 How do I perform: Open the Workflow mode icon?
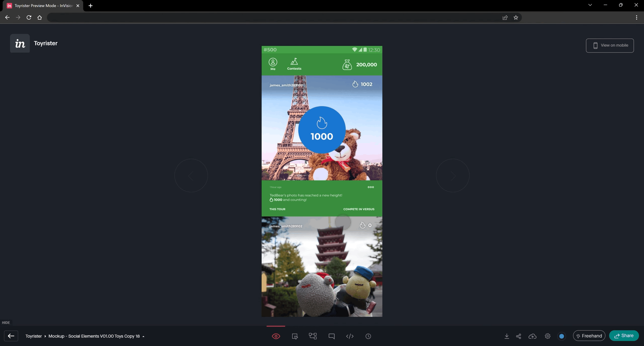click(313, 336)
